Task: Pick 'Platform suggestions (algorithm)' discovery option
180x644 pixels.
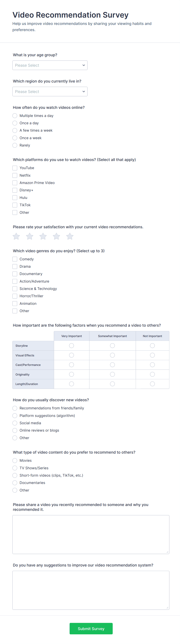Action: point(15,416)
